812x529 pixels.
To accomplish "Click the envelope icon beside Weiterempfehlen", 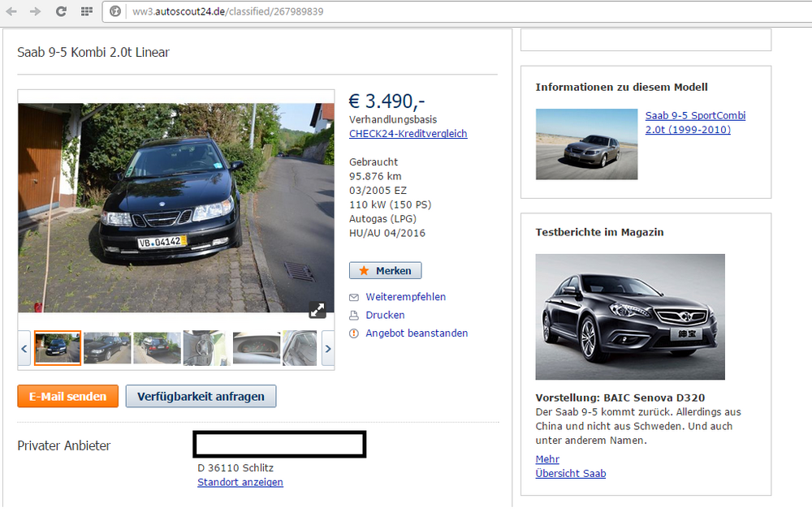I will pos(354,297).
